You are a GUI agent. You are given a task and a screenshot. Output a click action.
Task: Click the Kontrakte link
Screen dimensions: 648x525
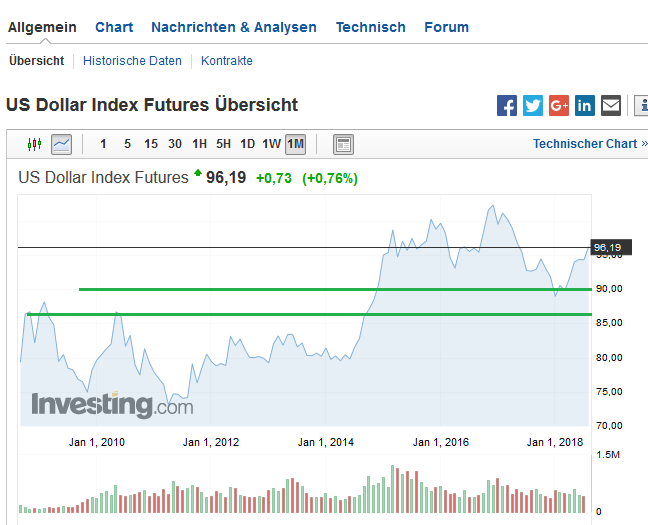click(227, 61)
